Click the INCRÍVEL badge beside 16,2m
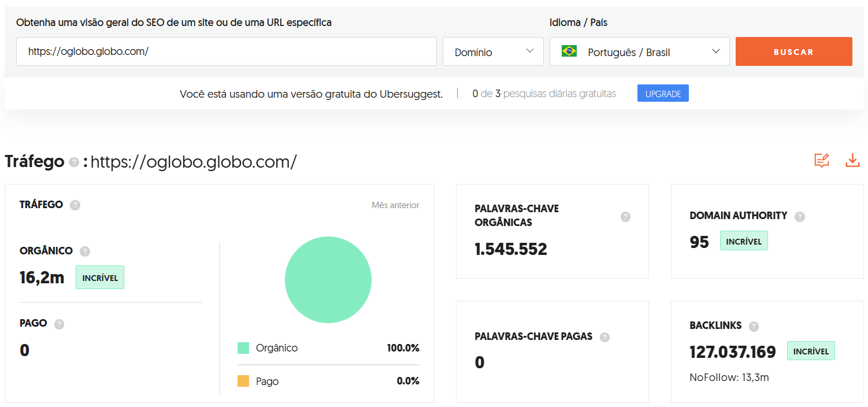The height and width of the screenshot is (407, 868). (x=100, y=277)
